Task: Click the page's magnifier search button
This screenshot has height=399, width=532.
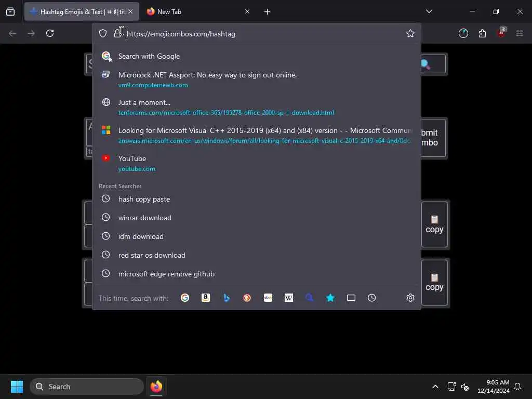Action: click(433, 64)
